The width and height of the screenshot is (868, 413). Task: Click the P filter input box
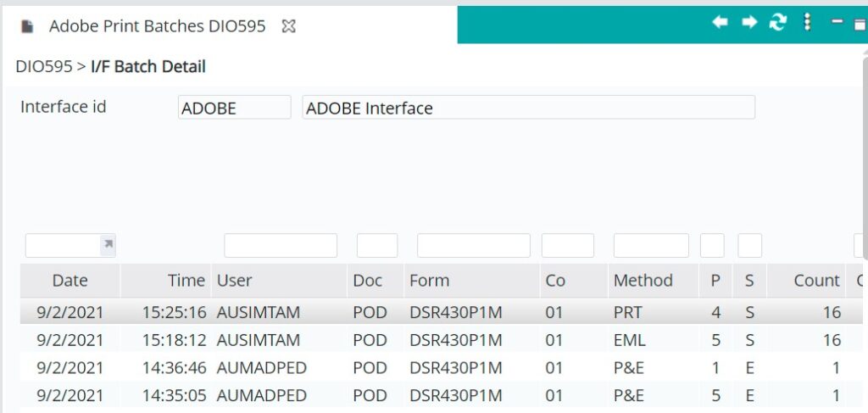pos(712,245)
